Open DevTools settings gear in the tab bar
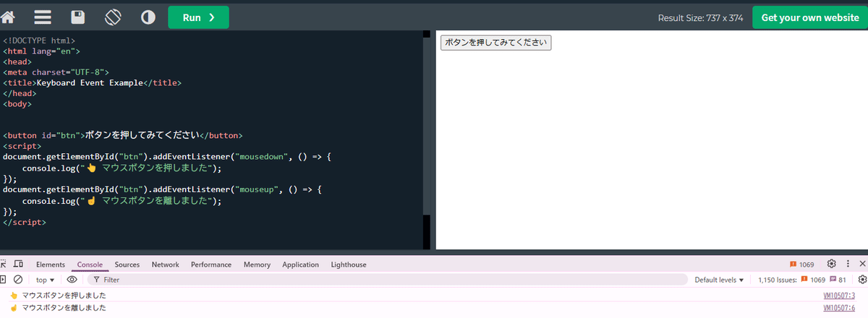Image resolution: width=868 pixels, height=318 pixels. (x=832, y=265)
